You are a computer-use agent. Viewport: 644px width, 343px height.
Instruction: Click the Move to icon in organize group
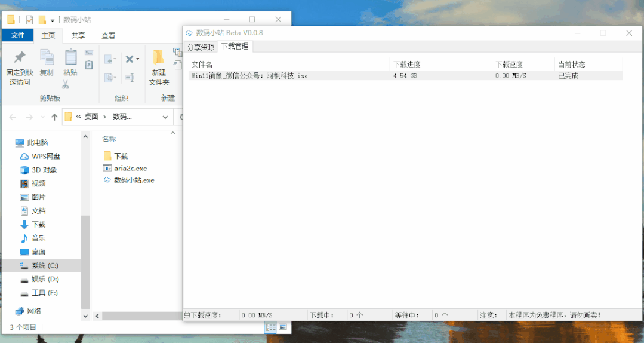(x=109, y=60)
